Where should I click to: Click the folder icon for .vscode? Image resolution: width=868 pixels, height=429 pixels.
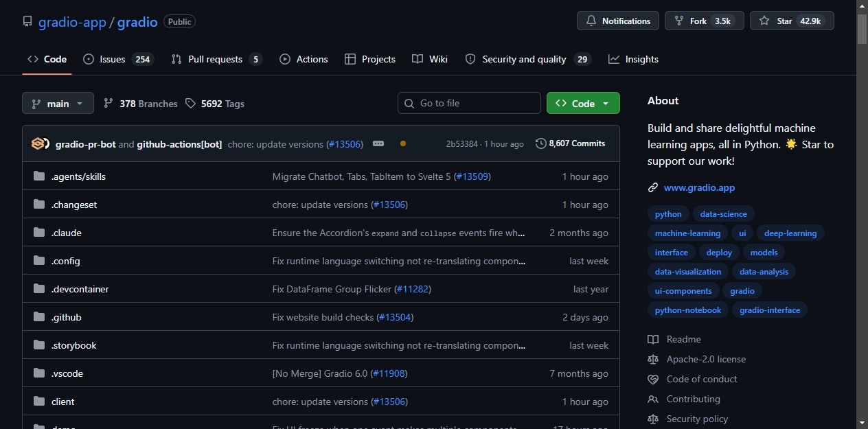39,373
